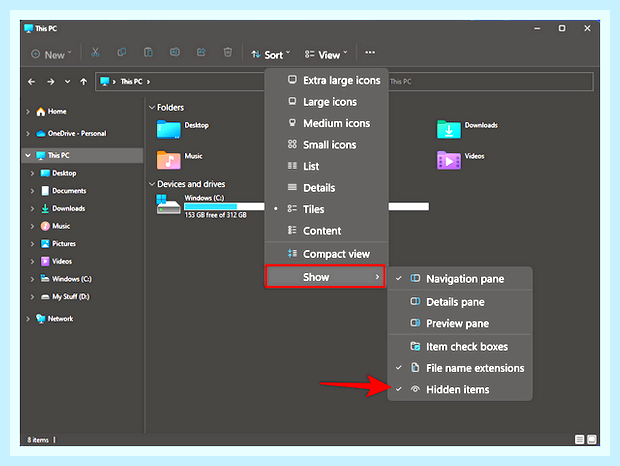Image resolution: width=620 pixels, height=466 pixels.
Task: Go up one level with up arrow
Action: (x=83, y=82)
